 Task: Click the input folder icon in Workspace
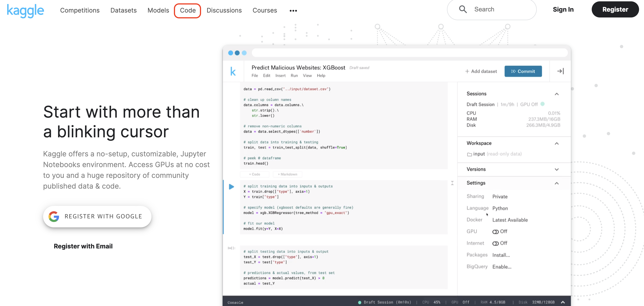469,154
